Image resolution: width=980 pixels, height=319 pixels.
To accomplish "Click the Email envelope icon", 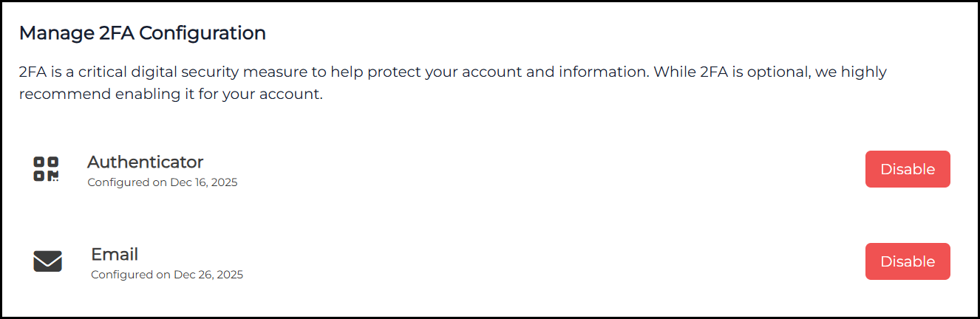I will coord(47,261).
